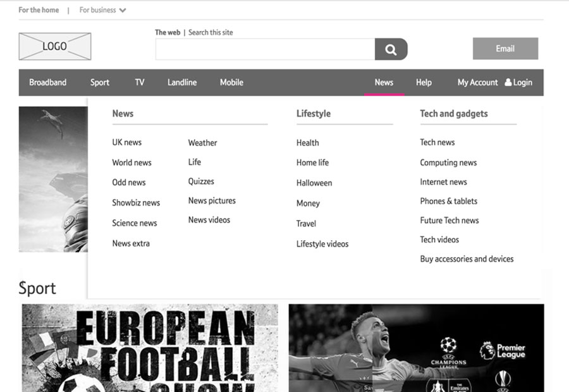Click the user icon beside Login
Screen dimensions: 569x392
tap(508, 82)
